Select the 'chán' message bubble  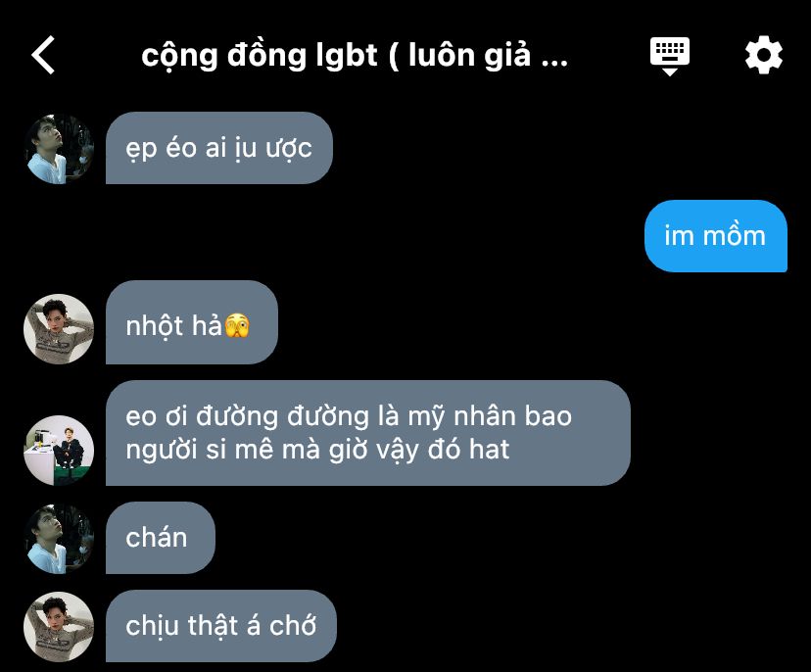coord(161,538)
